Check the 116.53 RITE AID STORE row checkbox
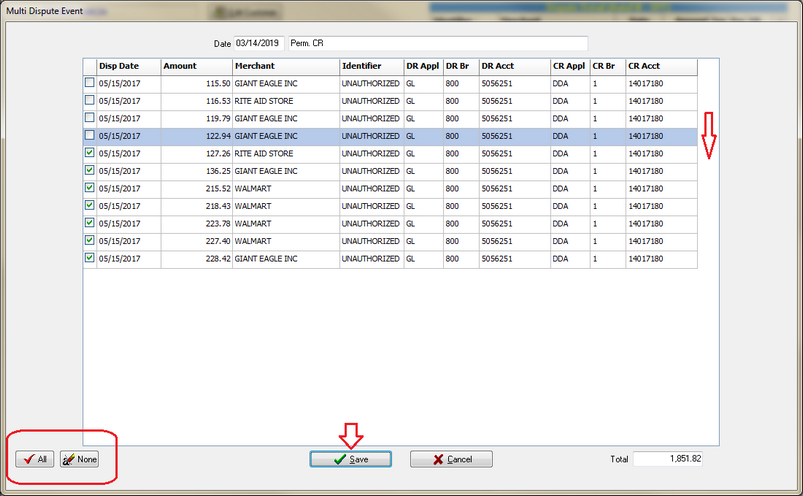Viewport: 803px width, 496px height. tap(90, 101)
